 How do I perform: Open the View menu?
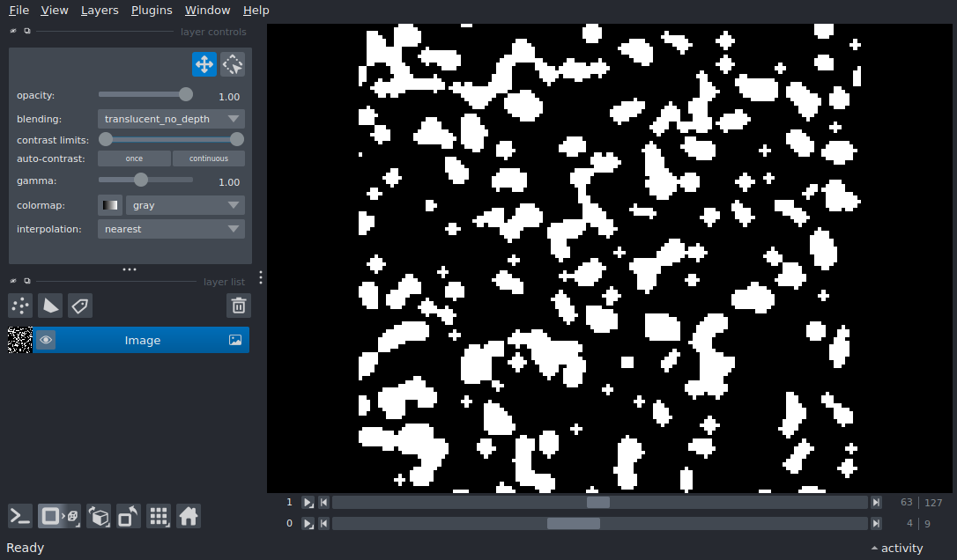(x=55, y=11)
